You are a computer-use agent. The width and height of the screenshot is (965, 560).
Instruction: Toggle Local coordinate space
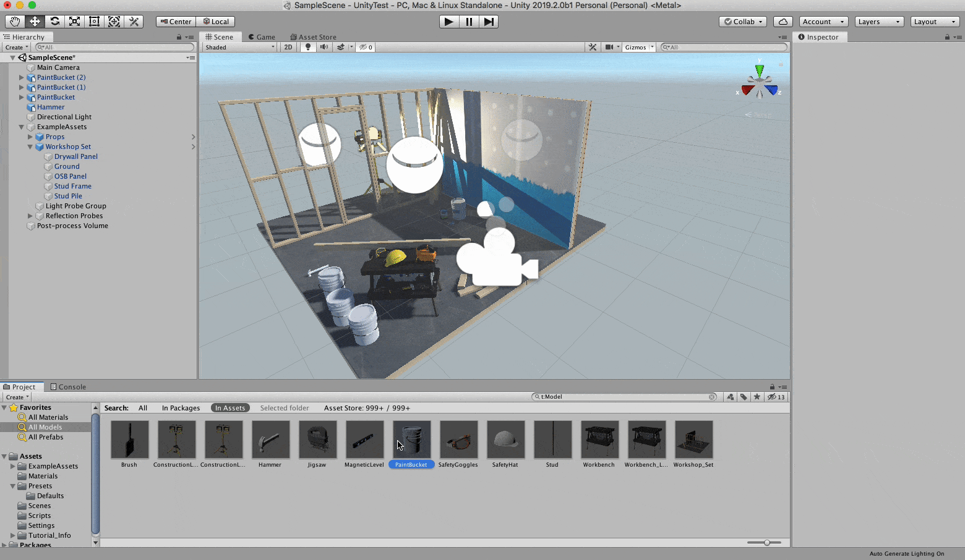(x=217, y=21)
